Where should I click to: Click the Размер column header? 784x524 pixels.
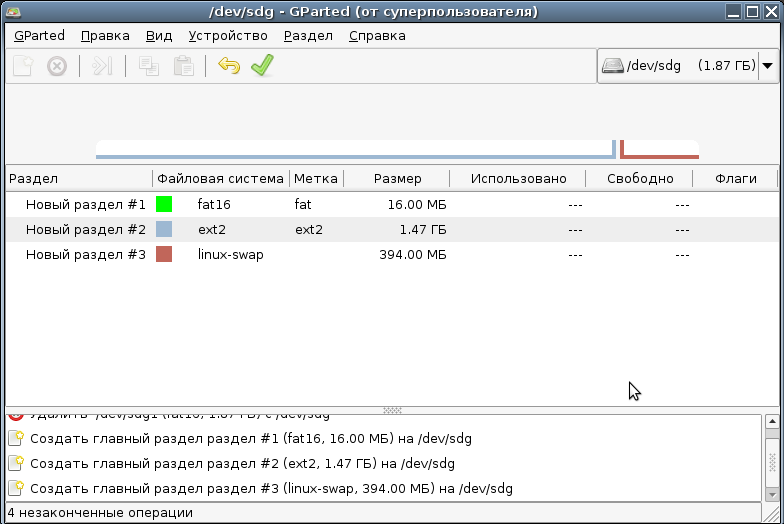coord(397,178)
